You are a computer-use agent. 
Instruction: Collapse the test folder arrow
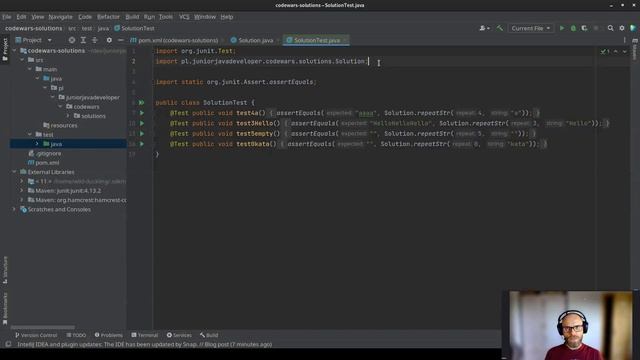(x=30, y=134)
